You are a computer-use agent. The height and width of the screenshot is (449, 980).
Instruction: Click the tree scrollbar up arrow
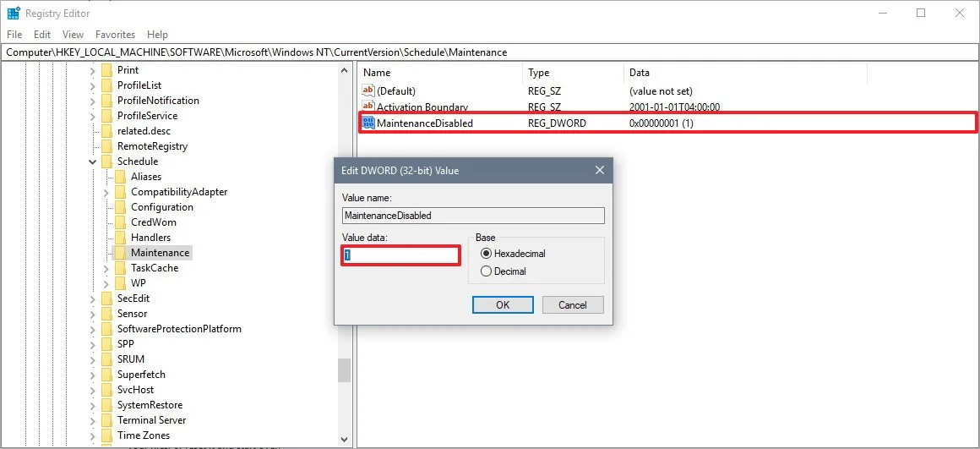tap(345, 71)
